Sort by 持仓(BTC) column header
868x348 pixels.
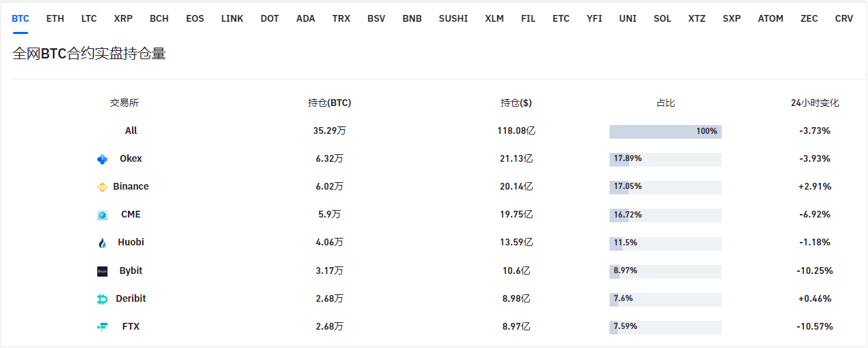point(329,103)
